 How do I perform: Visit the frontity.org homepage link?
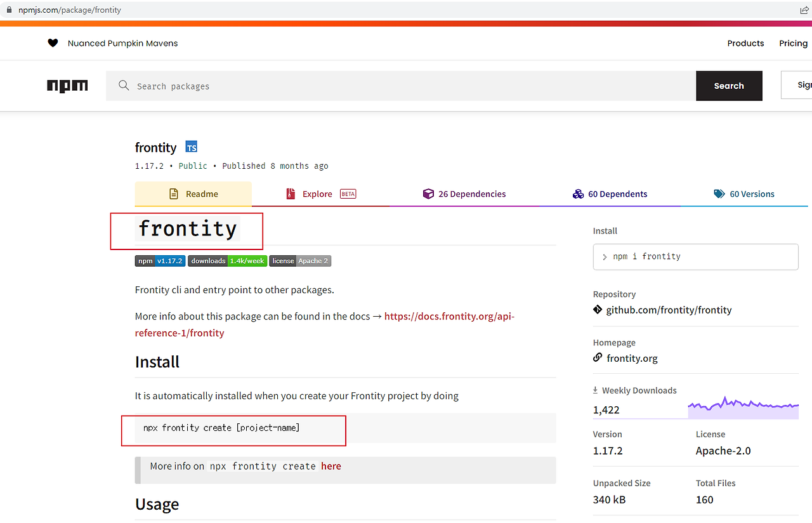[632, 358]
